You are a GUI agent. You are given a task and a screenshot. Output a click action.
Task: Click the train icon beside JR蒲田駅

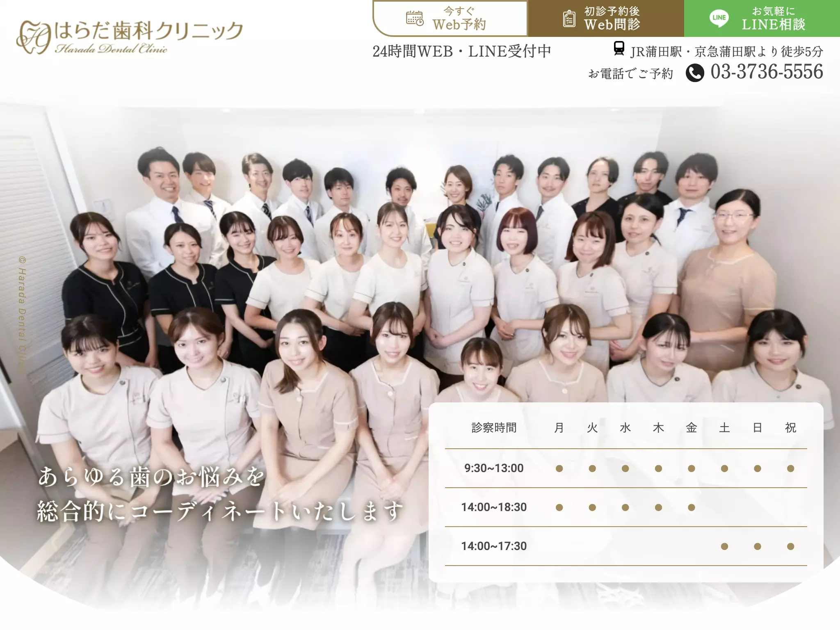[619, 48]
